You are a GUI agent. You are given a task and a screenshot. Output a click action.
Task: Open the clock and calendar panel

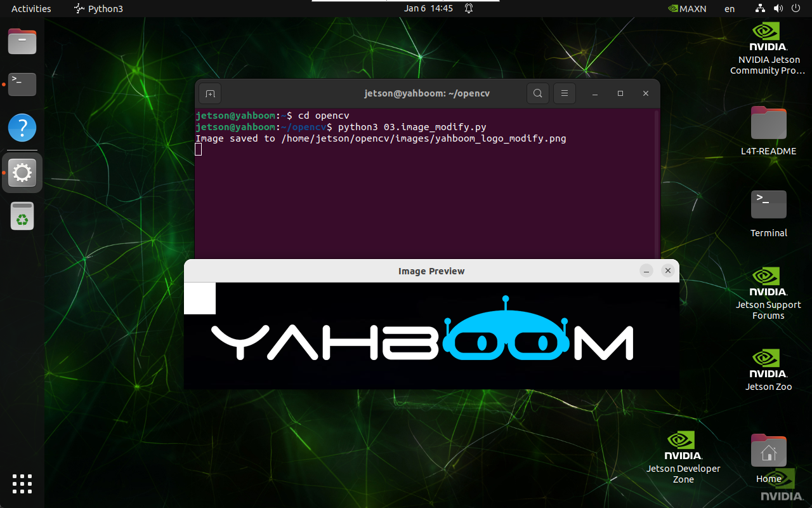[428, 9]
